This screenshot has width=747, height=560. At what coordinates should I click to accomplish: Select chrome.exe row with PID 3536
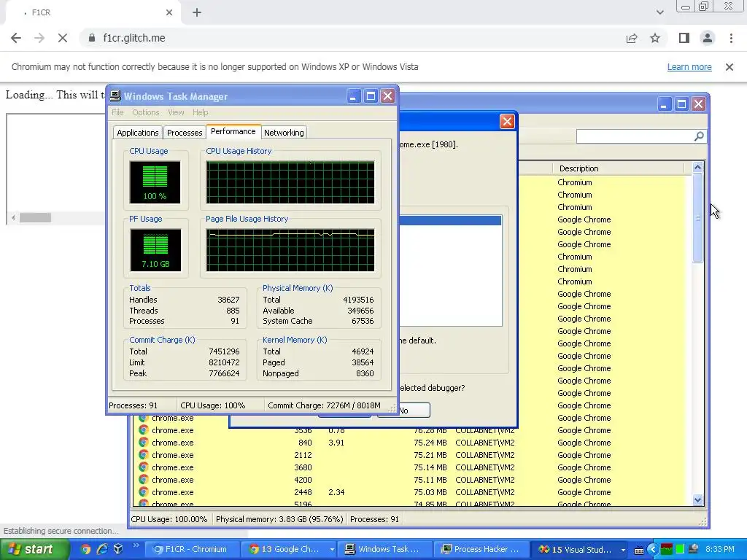coord(413,430)
